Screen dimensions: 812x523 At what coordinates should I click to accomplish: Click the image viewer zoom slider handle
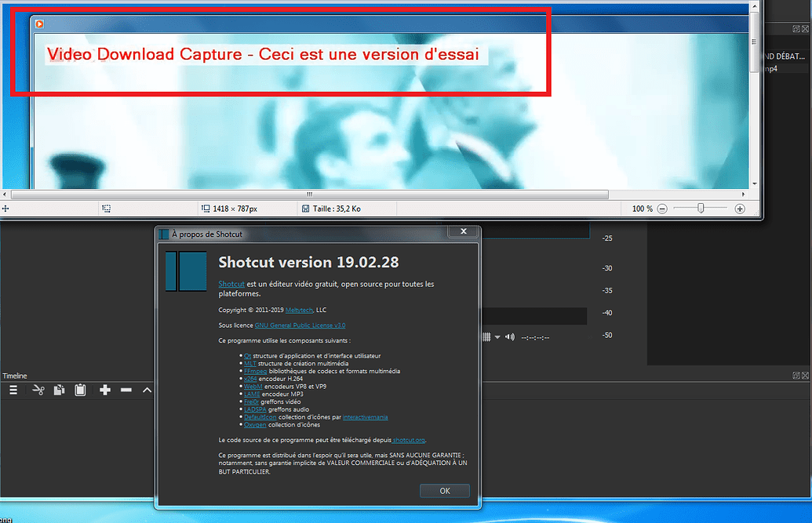point(701,208)
